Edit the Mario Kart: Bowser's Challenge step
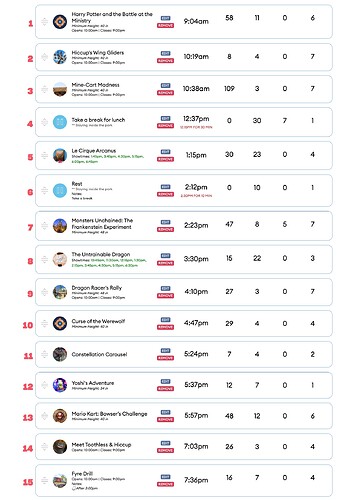The image size is (364, 500). coord(165,412)
